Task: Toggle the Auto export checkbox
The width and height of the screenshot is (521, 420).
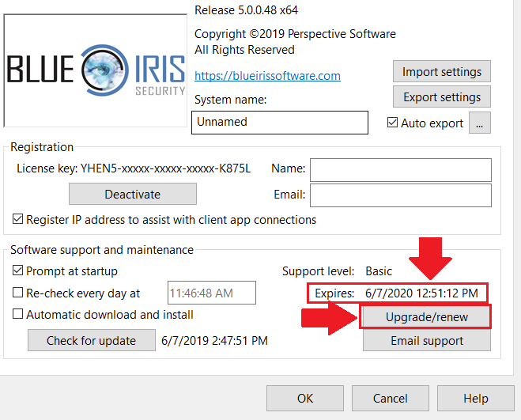Action: tap(392, 123)
